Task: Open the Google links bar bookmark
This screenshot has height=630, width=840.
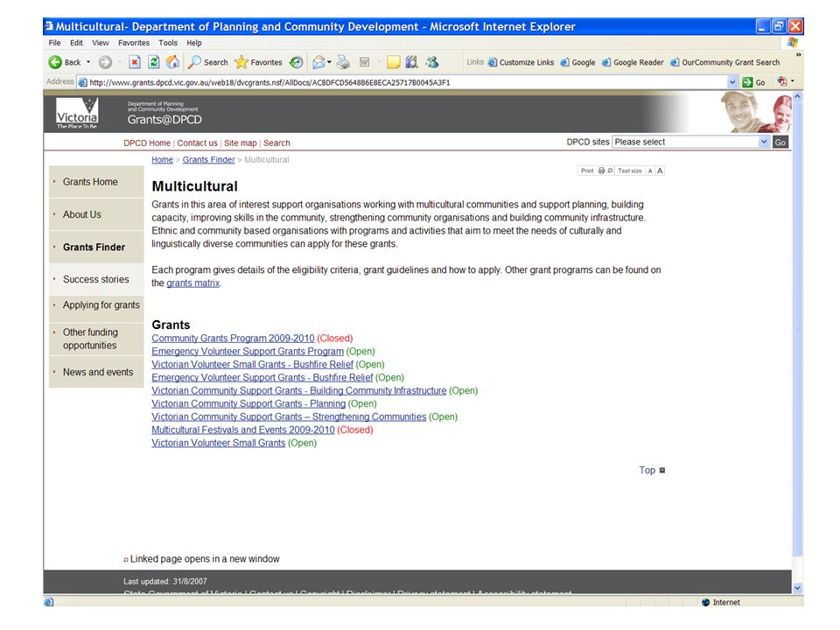Action: (577, 63)
